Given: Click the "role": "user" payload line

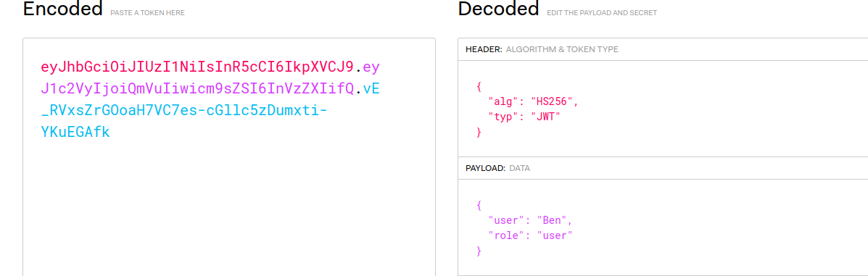Looking at the screenshot, I should coord(530,235).
